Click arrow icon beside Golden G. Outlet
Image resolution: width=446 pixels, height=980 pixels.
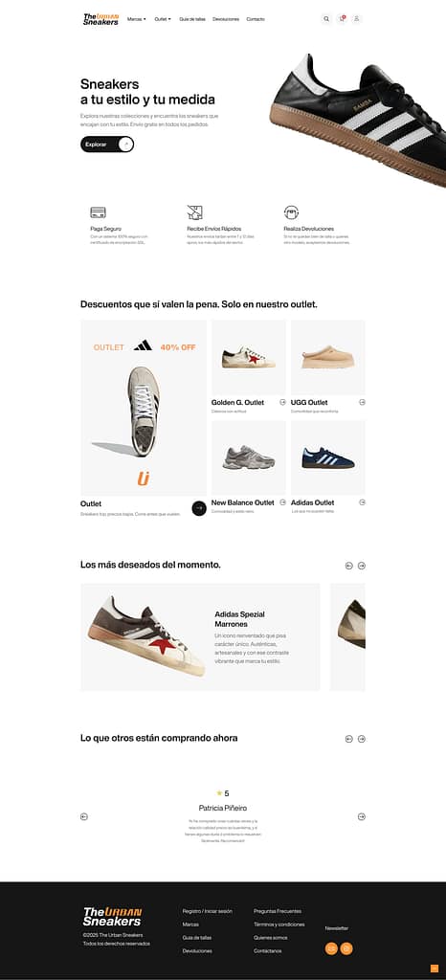click(283, 403)
